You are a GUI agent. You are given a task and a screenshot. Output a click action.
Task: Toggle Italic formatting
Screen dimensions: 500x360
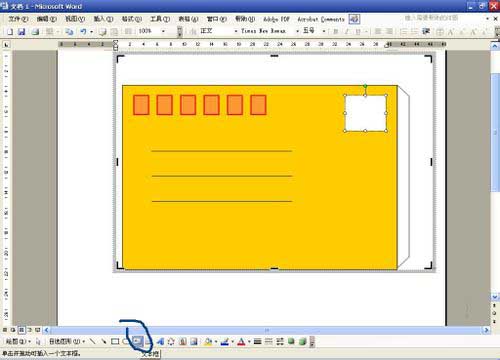pyautogui.click(x=347, y=31)
